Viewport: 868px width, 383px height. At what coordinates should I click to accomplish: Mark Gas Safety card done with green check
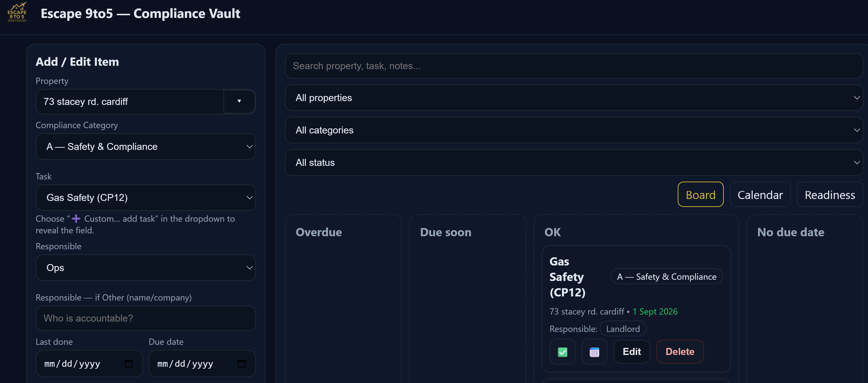(x=562, y=352)
